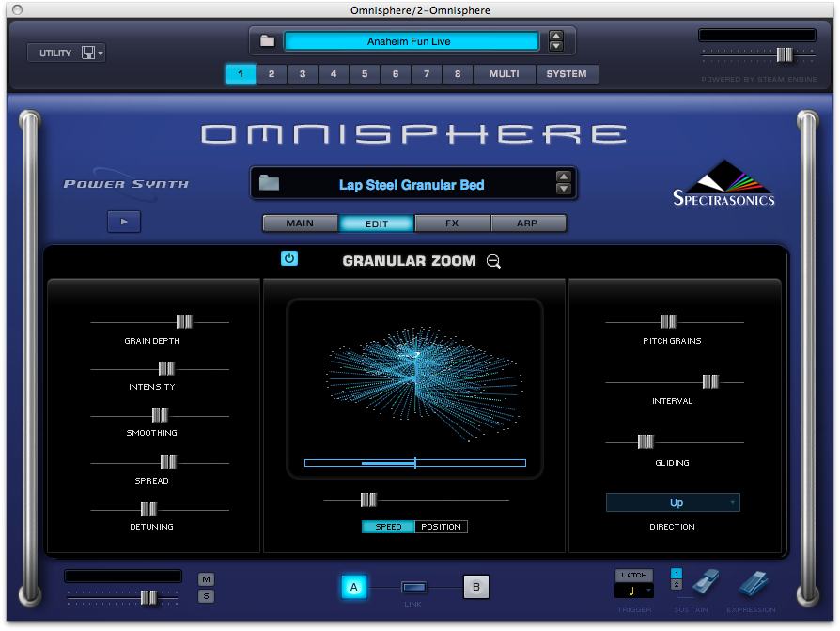Click the Spectrasonics logo

coord(723,184)
